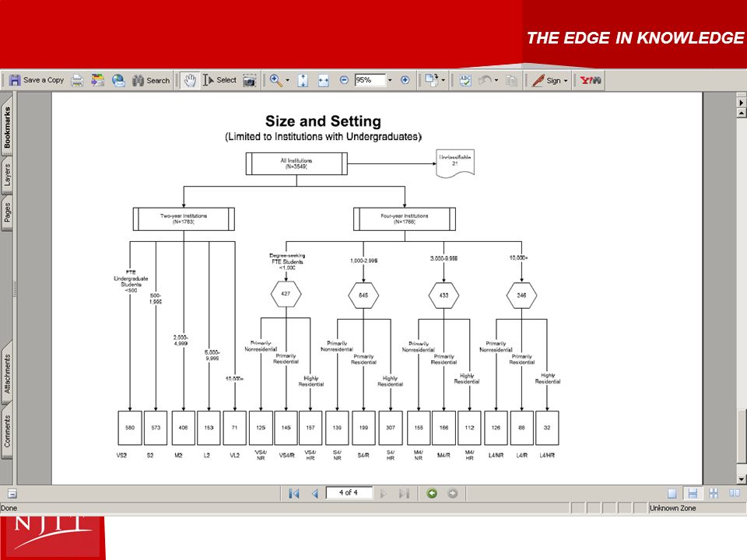This screenshot has height=560, width=747.
Task: Open the undo dropdown arrow
Action: tap(496, 80)
